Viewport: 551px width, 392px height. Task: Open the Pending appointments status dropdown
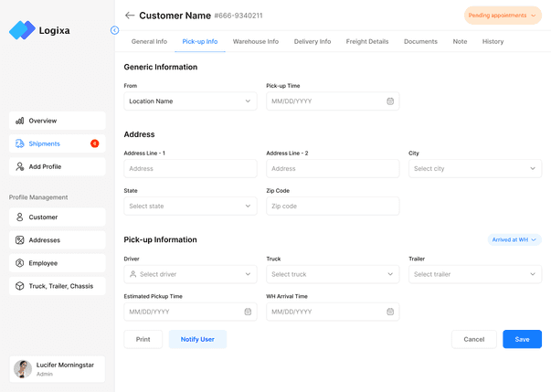coord(503,16)
